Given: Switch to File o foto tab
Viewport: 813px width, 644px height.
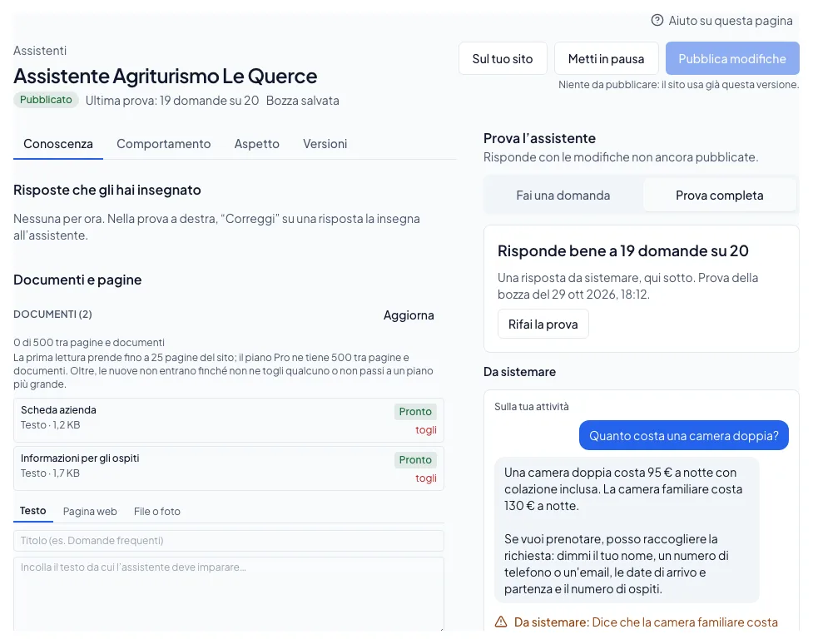Looking at the screenshot, I should [156, 511].
